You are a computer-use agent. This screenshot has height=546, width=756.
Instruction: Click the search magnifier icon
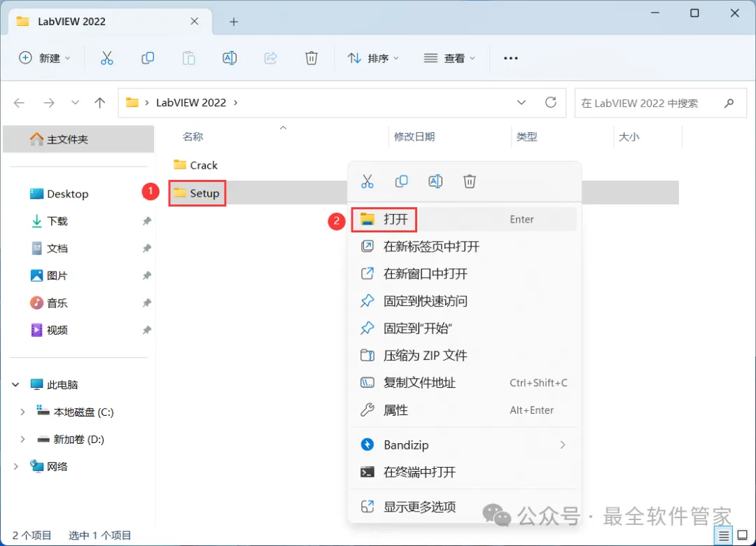click(x=729, y=103)
